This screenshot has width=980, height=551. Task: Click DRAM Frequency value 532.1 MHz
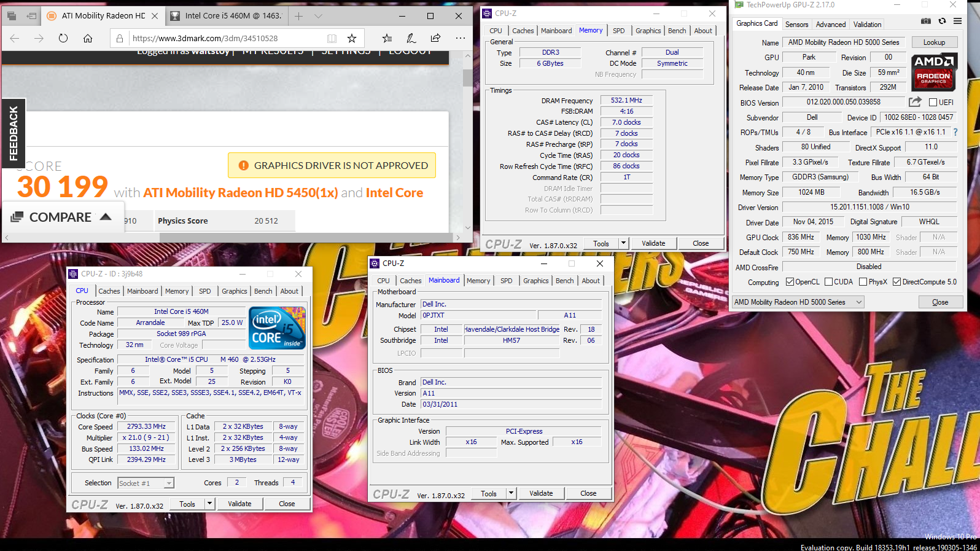(626, 100)
